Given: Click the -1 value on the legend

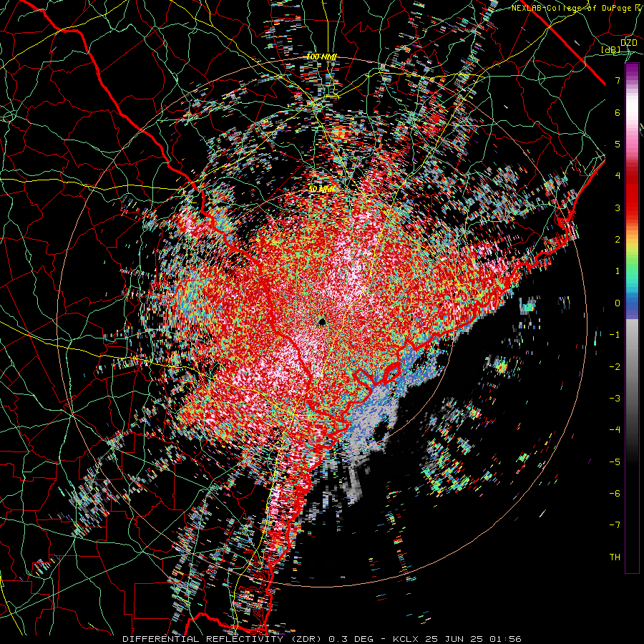Looking at the screenshot, I should (x=615, y=335).
